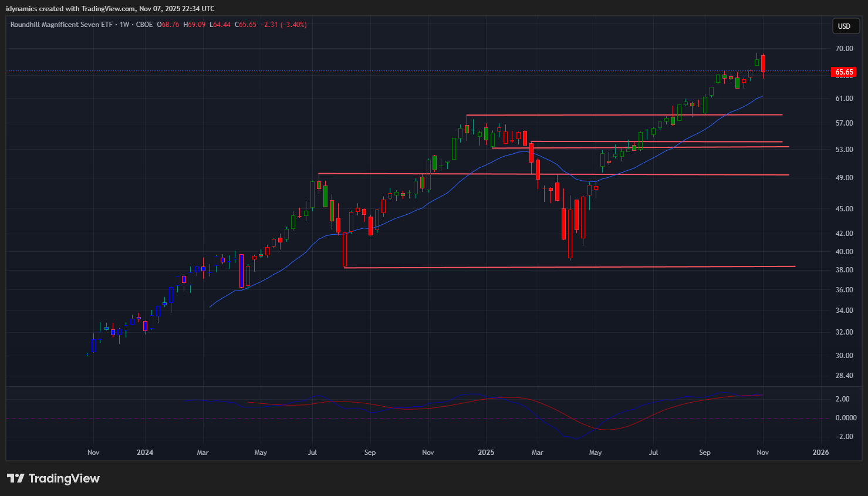The image size is (868, 496).
Task: Click the −2.31 (−3.40%) change value
Action: click(284, 25)
